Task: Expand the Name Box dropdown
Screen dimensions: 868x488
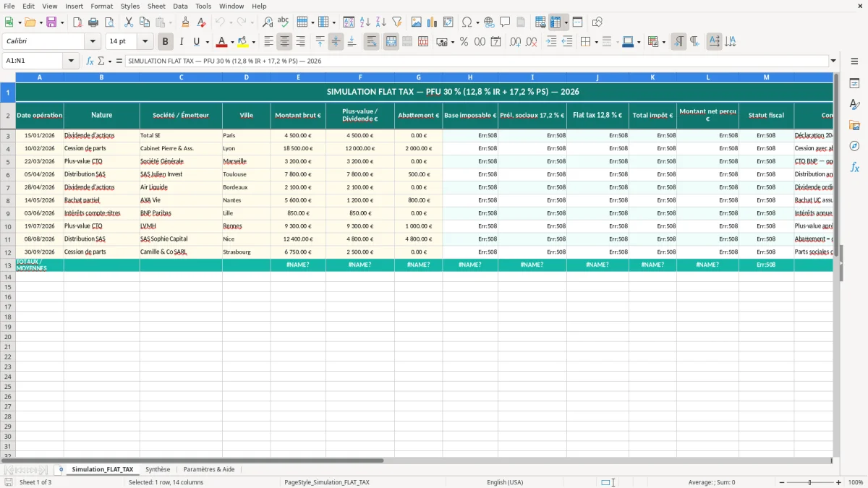Action: click(72, 61)
